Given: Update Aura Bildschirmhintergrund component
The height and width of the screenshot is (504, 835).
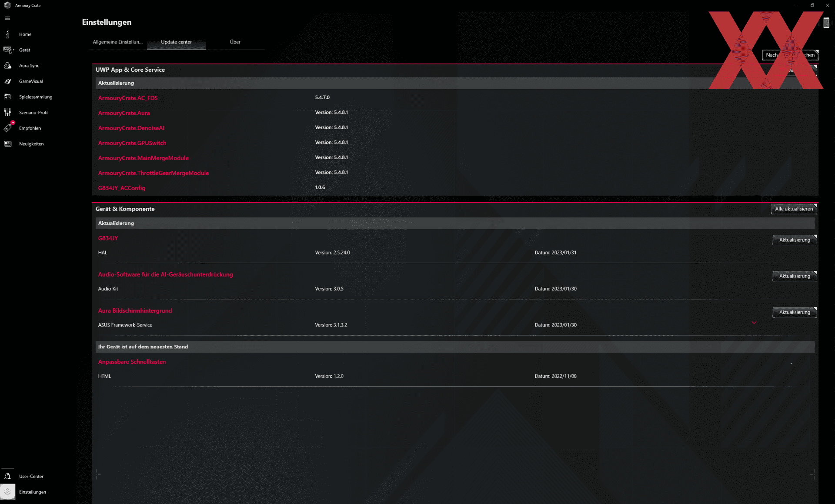Looking at the screenshot, I should click(x=795, y=312).
